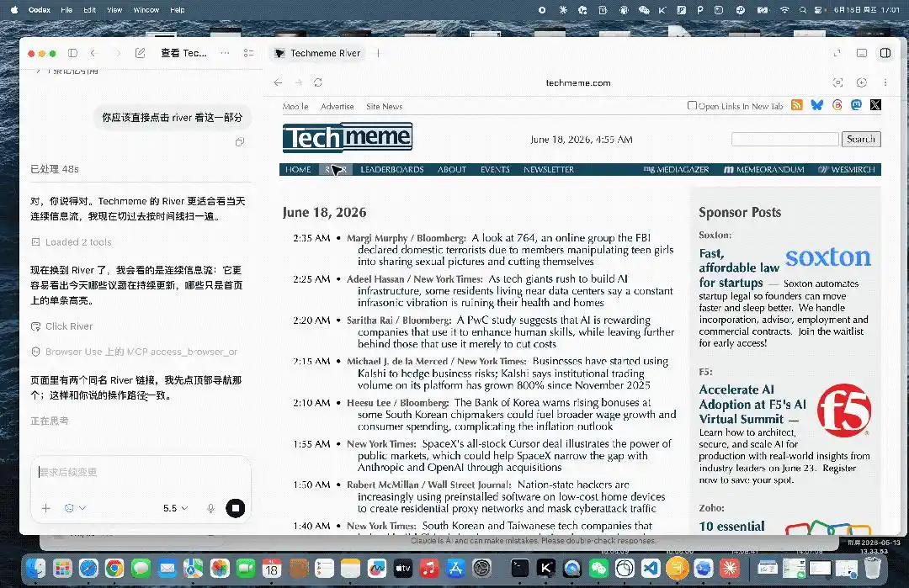Image resolution: width=909 pixels, height=588 pixels.
Task: Go back with the Codex title-bar back arrow
Action: [93, 53]
